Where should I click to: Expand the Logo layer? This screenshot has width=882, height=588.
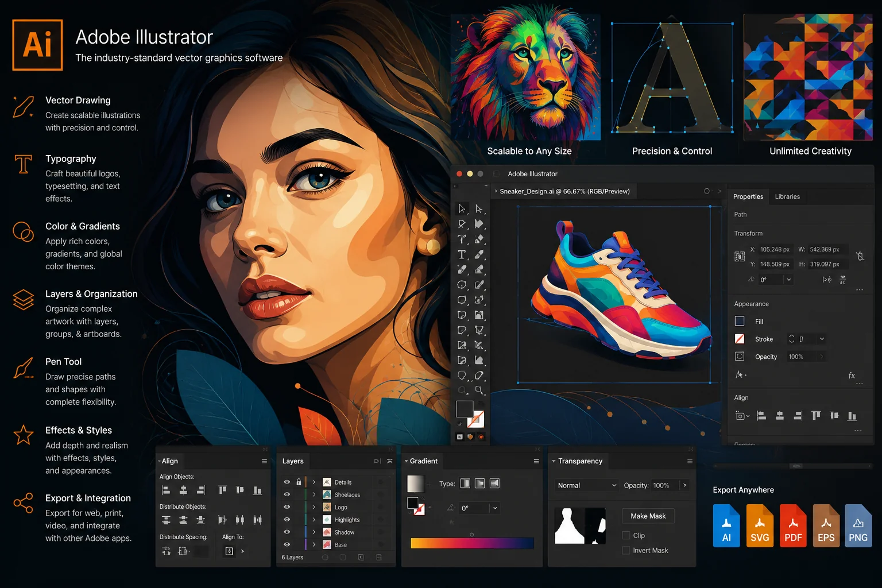pos(314,507)
